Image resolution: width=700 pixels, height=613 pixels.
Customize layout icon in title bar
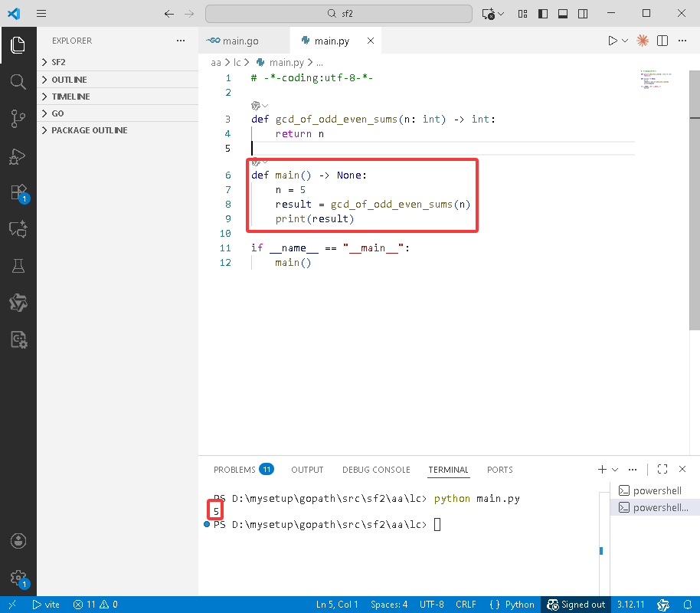523,14
